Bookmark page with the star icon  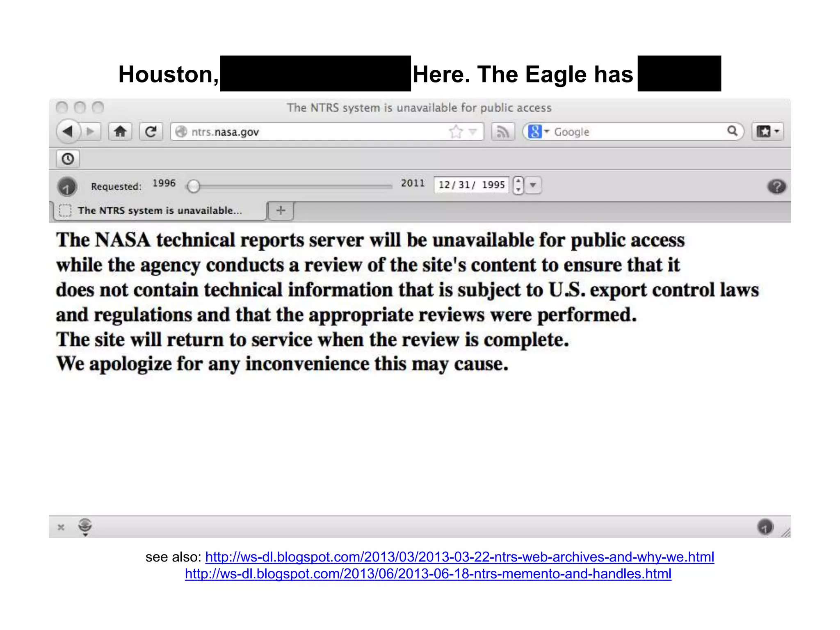[x=456, y=132]
